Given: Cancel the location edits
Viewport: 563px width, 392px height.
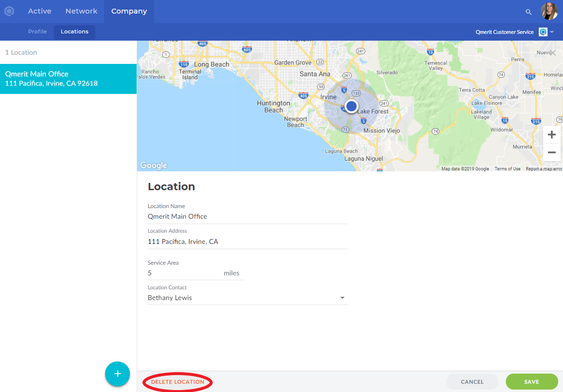Looking at the screenshot, I should (x=472, y=382).
